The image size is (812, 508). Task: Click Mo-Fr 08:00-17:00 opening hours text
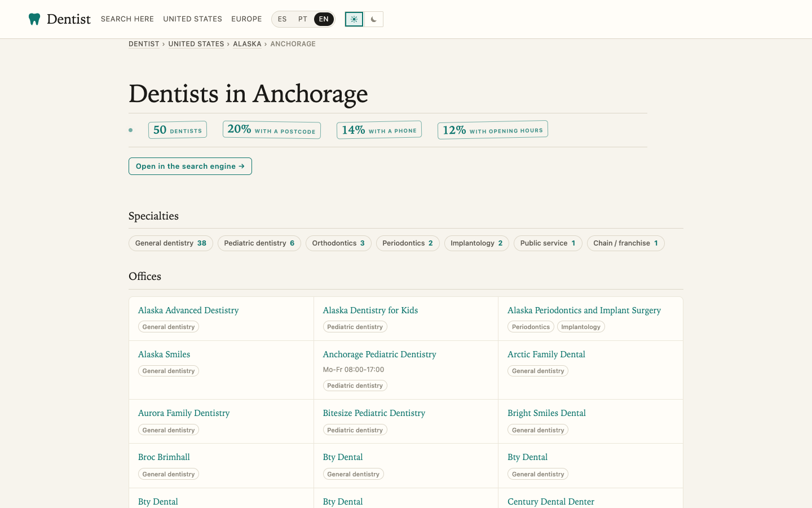(x=354, y=370)
